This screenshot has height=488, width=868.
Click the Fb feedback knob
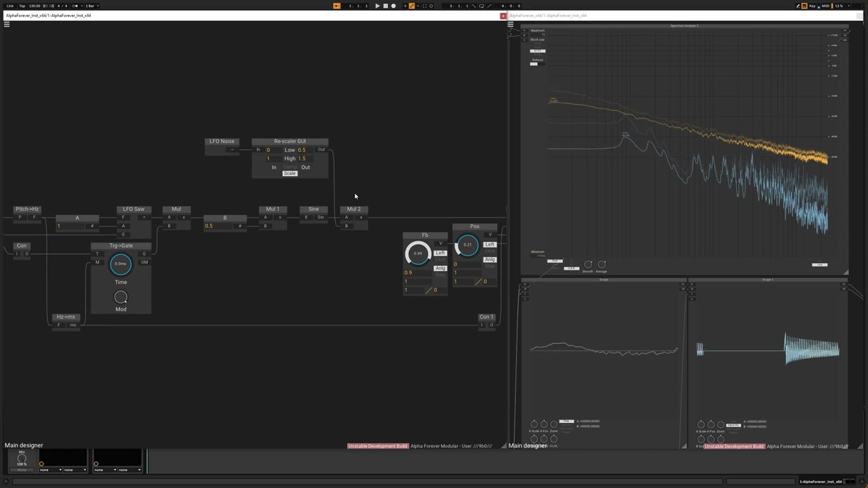click(418, 253)
